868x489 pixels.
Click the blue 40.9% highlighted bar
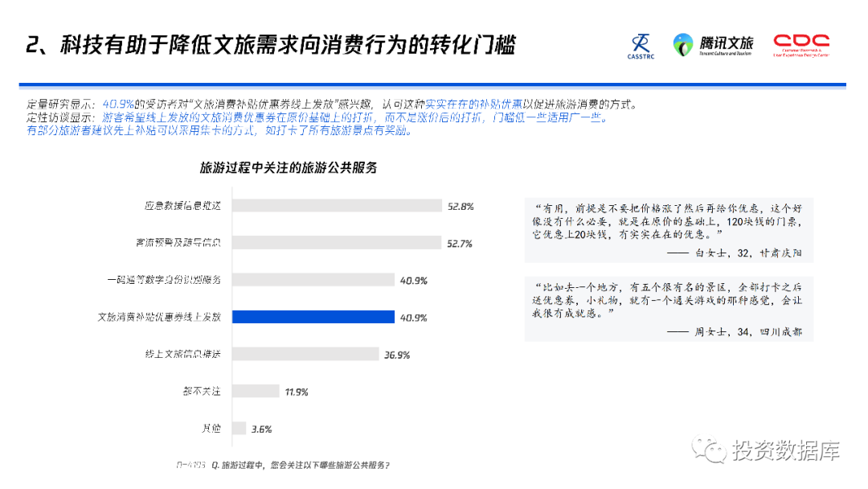313,317
